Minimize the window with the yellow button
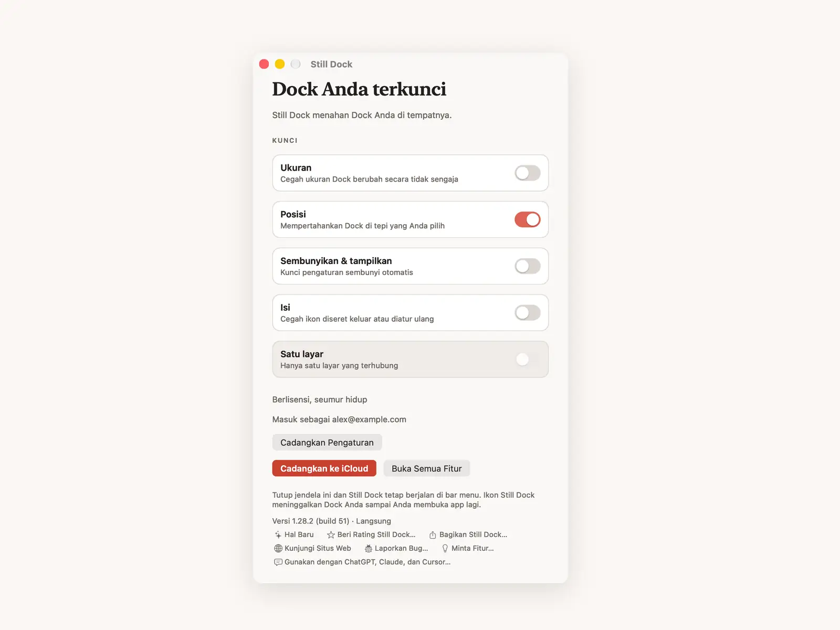The image size is (840, 630). click(x=280, y=64)
